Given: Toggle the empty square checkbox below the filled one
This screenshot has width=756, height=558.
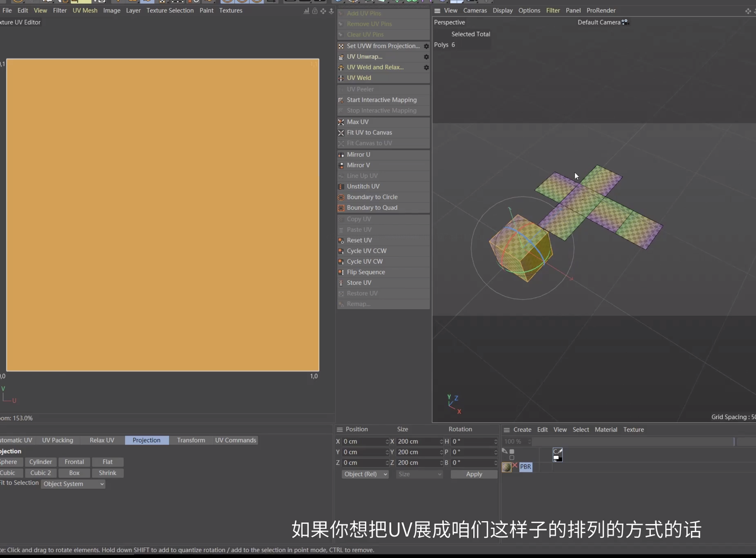Looking at the screenshot, I should point(512,458).
